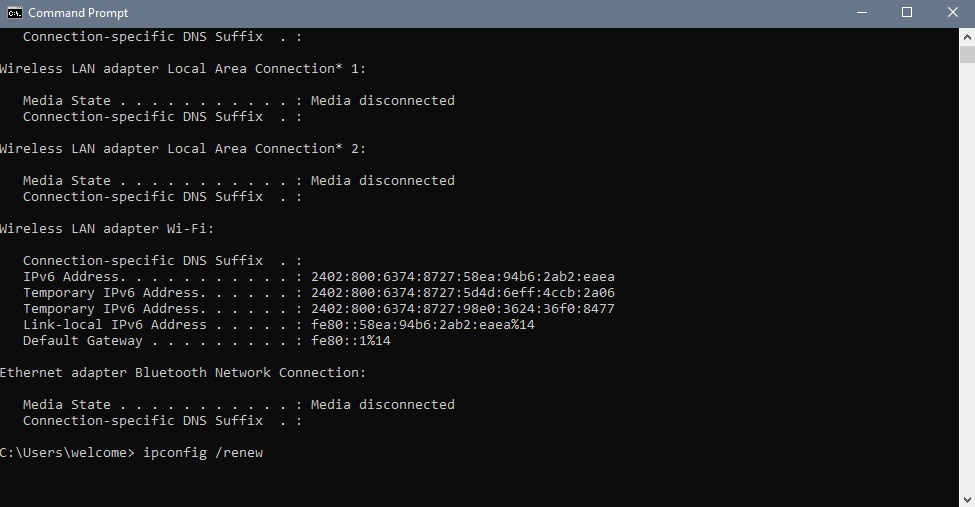The width and height of the screenshot is (975, 507).
Task: Click the IPv6 Address value ending eaea
Action: (x=463, y=277)
